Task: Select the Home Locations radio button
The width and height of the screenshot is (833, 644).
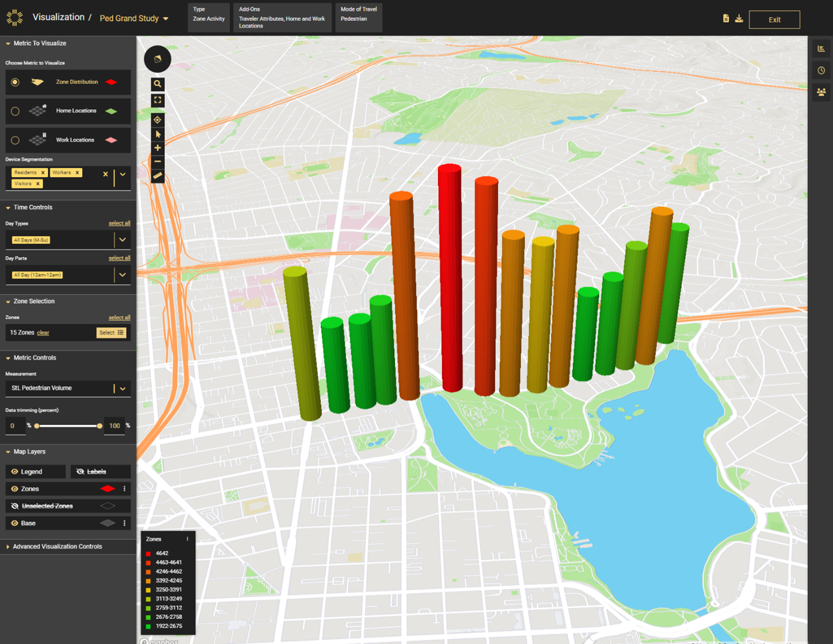Action: tap(15, 111)
